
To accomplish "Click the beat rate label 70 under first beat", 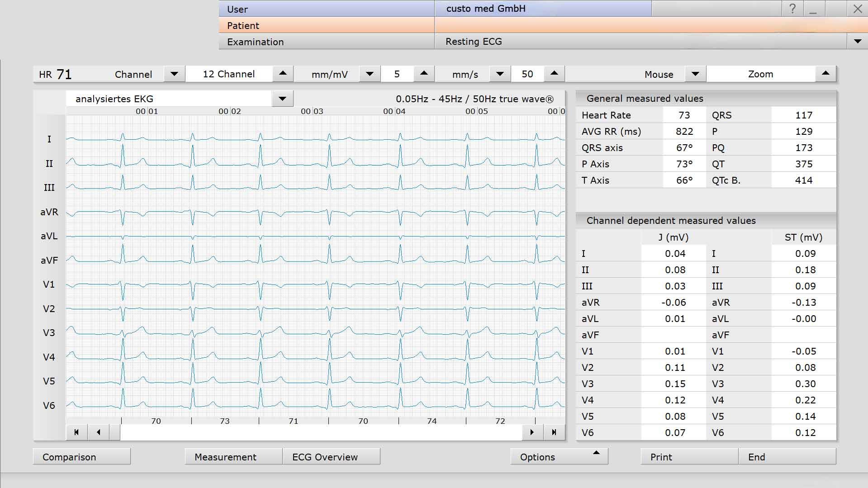I will pyautogui.click(x=156, y=421).
